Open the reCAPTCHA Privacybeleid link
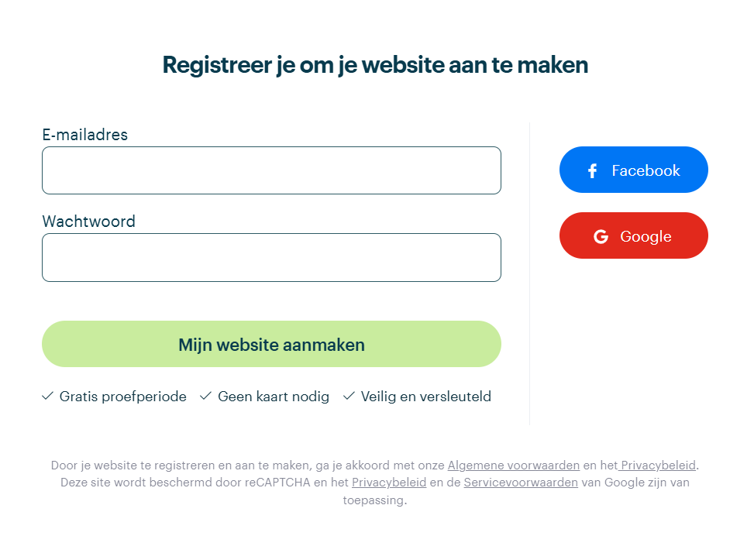The image size is (754, 560). (x=389, y=482)
